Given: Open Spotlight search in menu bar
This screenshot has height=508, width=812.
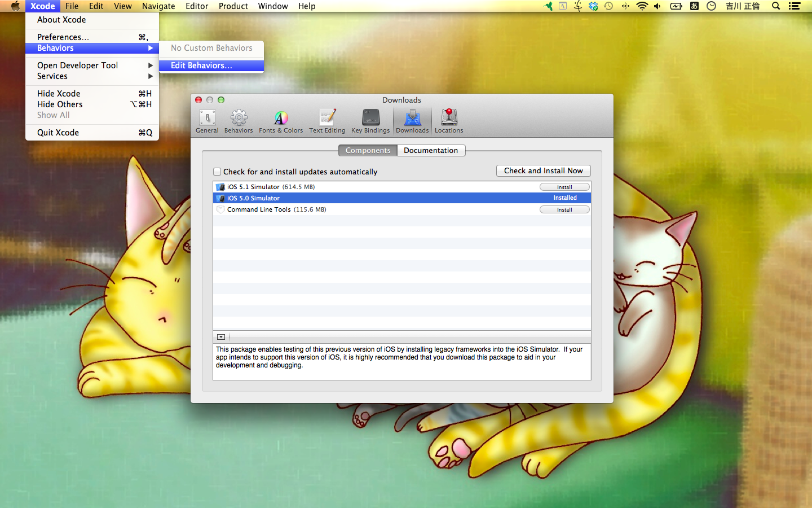Looking at the screenshot, I should (x=776, y=6).
